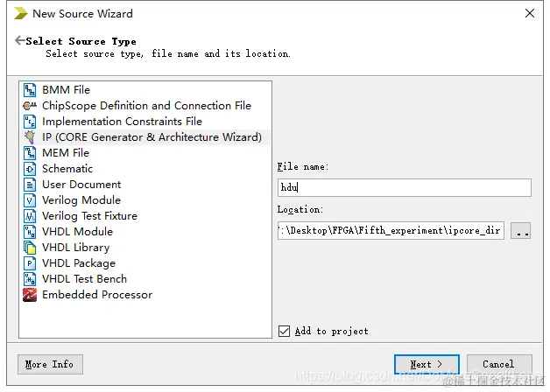Select the IP CORE Generator lightbulb icon
This screenshot has width=550, height=392.
[30, 137]
